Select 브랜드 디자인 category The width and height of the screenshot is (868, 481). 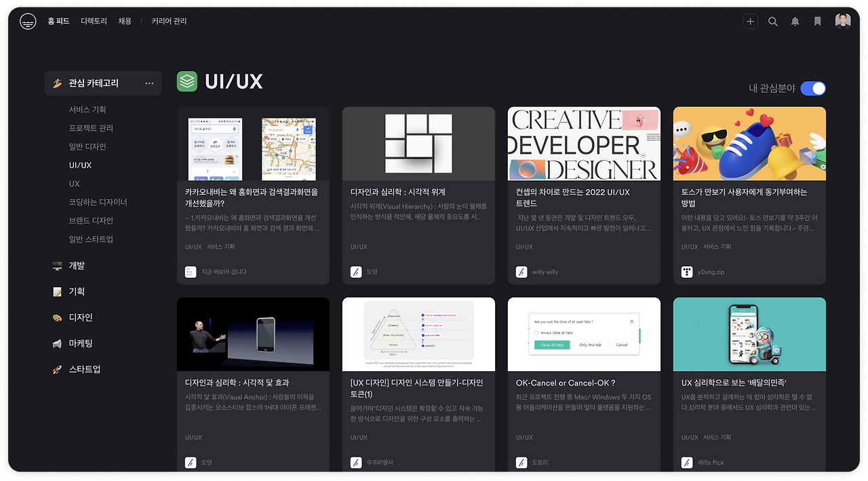pos(91,221)
